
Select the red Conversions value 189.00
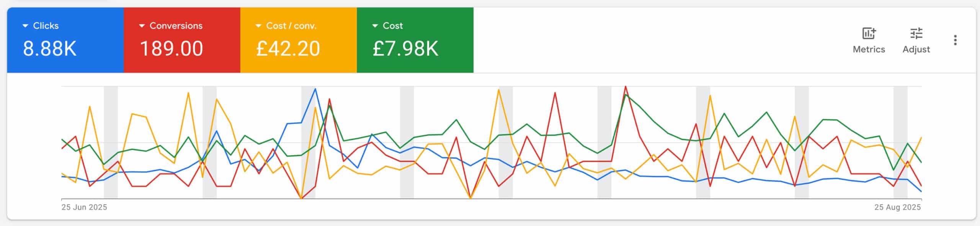coord(171,49)
